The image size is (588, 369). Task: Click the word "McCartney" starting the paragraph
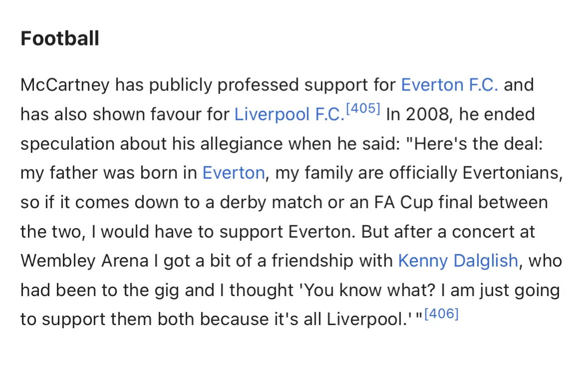[x=65, y=85]
